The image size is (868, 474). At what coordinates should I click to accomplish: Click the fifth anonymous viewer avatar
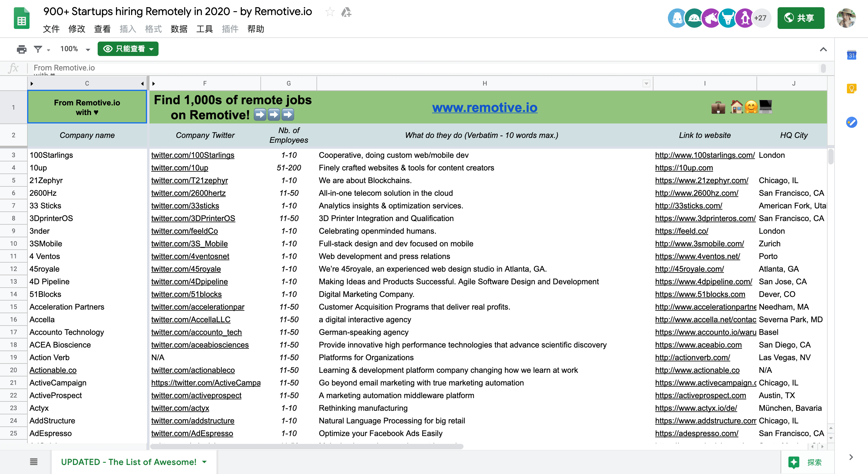[x=745, y=18]
